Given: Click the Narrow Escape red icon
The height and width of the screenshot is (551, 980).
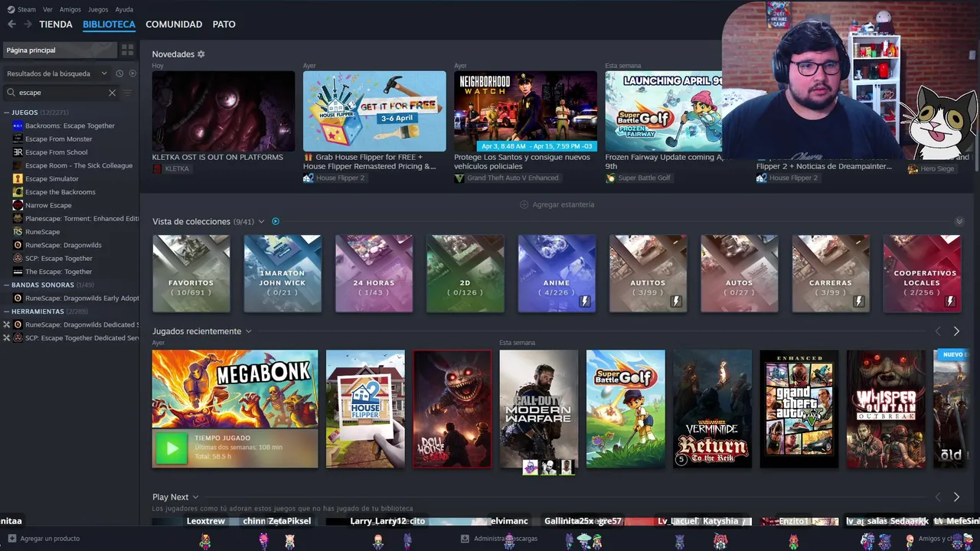Looking at the screenshot, I should pos(18,205).
